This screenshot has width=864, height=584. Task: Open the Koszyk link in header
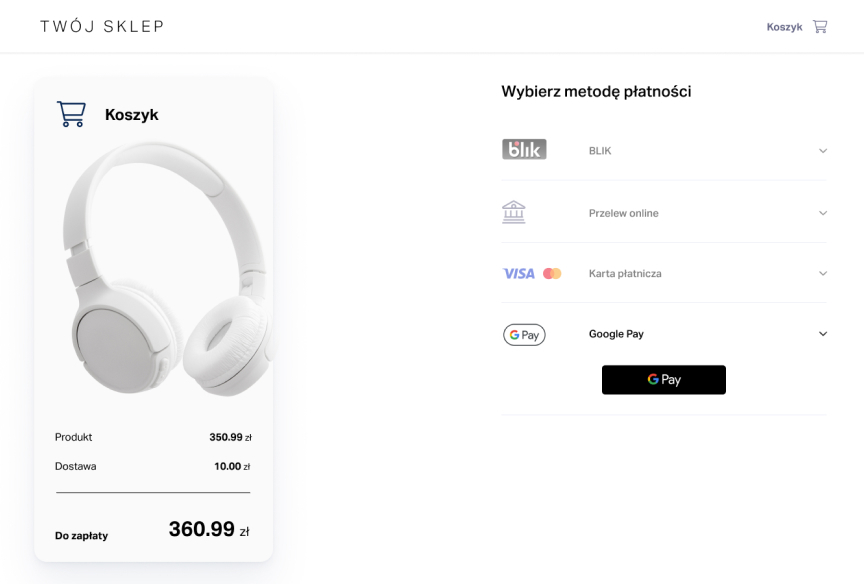784,27
